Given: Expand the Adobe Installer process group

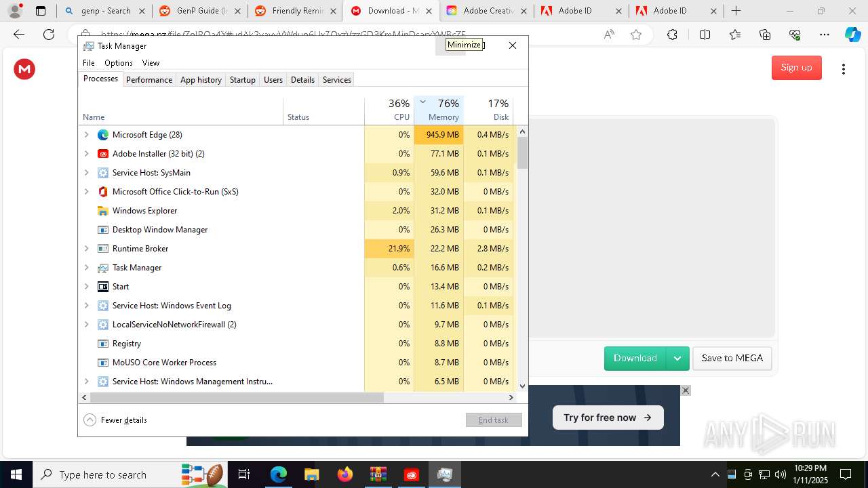Looking at the screenshot, I should [86, 154].
